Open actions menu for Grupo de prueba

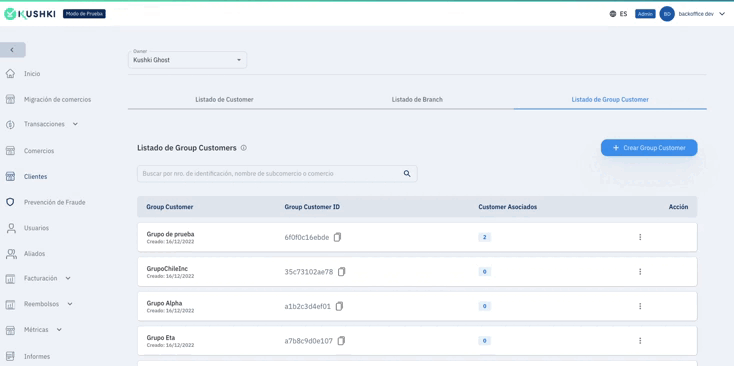tap(640, 237)
